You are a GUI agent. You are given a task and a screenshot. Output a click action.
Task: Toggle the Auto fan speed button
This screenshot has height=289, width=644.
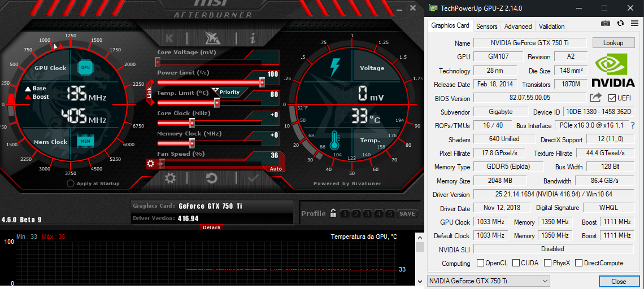(x=275, y=169)
